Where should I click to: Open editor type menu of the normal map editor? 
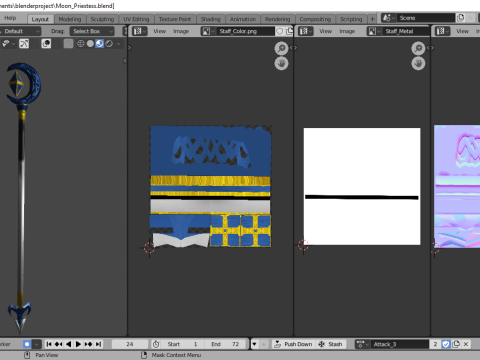tap(443, 31)
